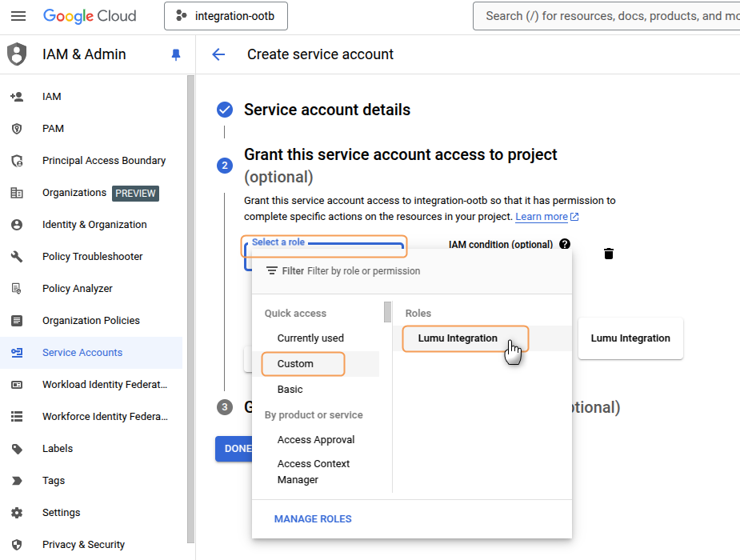Image resolution: width=740 pixels, height=560 pixels.
Task: Type in the role filter field
Action: pos(432,271)
